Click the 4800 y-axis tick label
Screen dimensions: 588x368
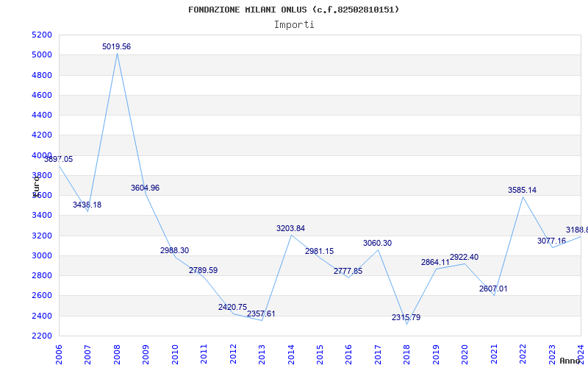[x=42, y=75]
